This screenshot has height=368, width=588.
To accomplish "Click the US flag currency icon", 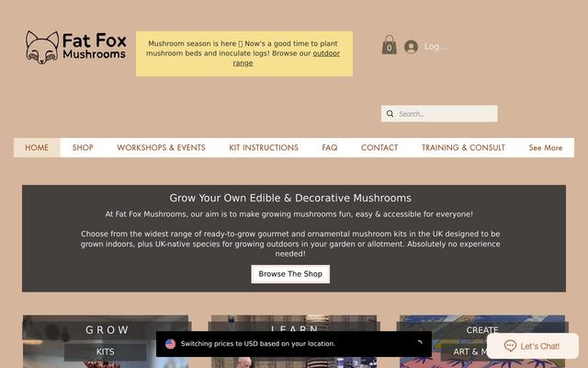I will (x=171, y=343).
